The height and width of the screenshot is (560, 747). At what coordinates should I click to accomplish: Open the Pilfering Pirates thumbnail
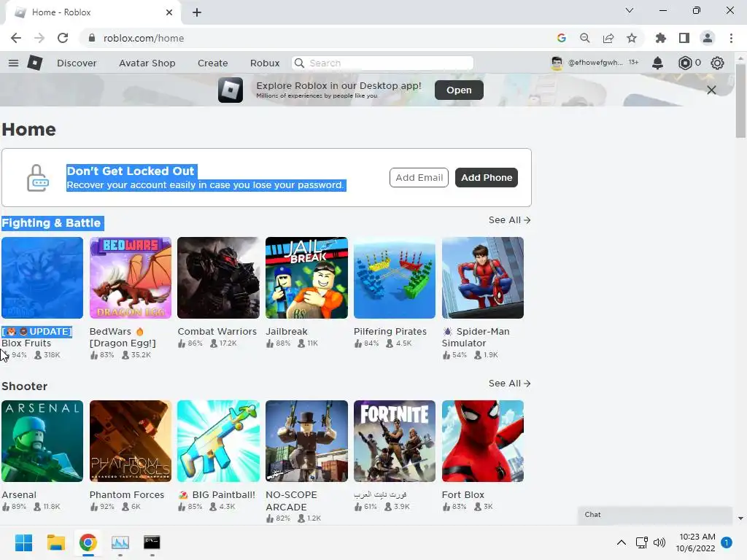pos(395,278)
